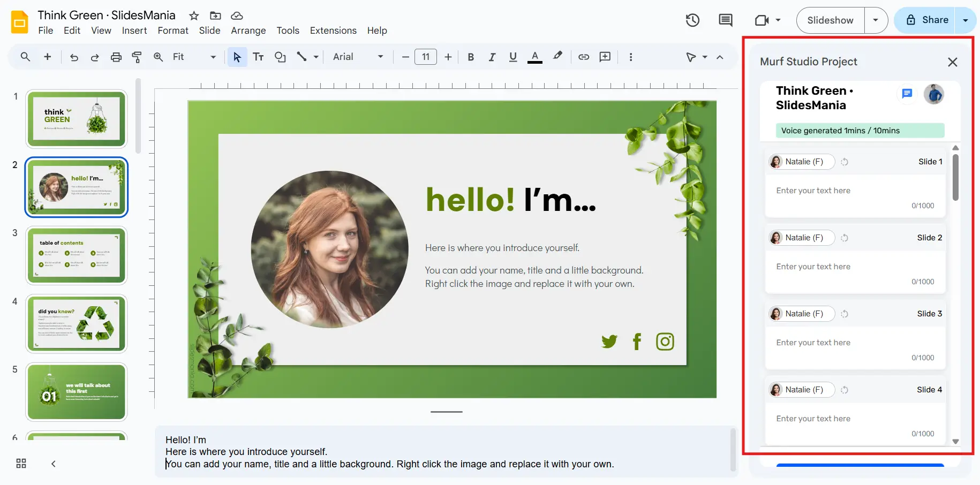
Task: Insert a shape
Action: (280, 57)
